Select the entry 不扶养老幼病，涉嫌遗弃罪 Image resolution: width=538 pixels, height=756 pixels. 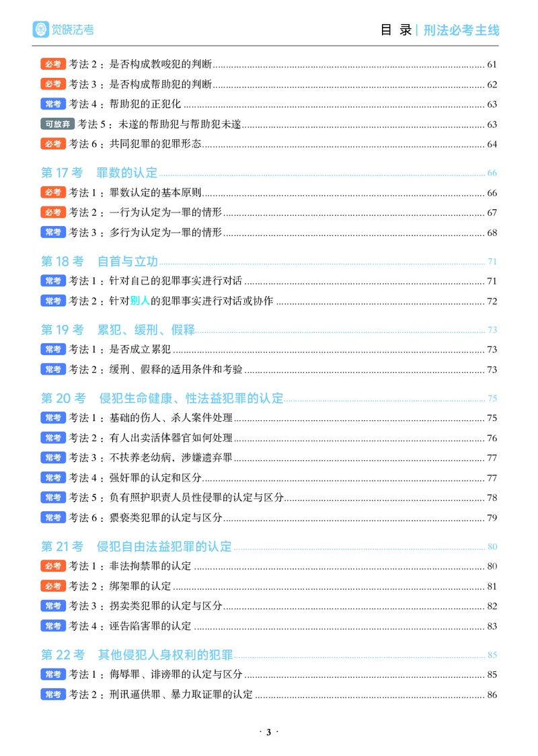171,458
